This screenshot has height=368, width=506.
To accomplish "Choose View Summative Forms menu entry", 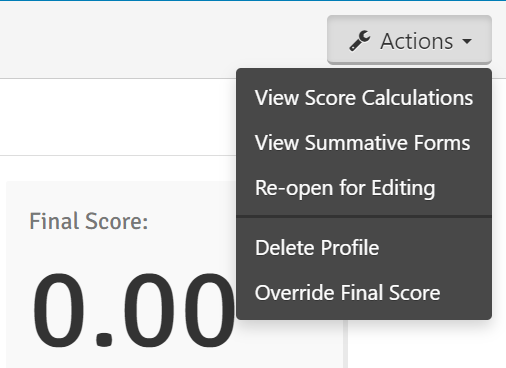I will [x=364, y=143].
